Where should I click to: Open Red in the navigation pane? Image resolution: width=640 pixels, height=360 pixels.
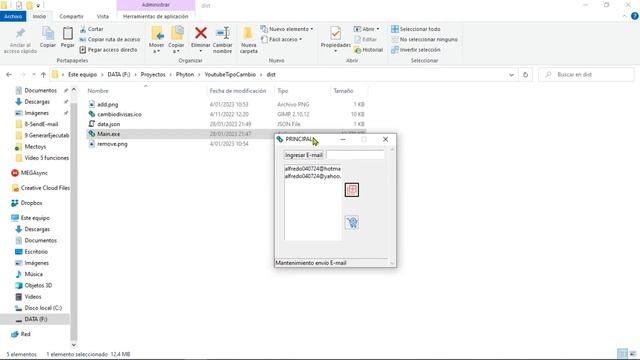[x=25, y=334]
